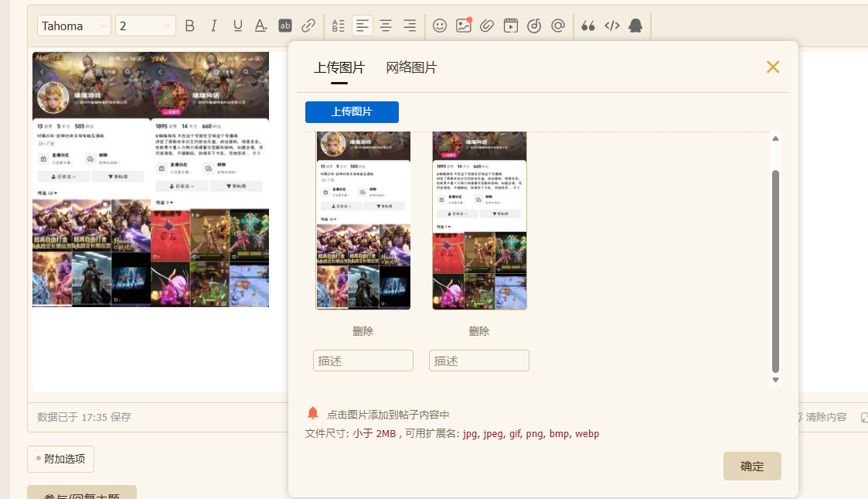Toggle underline formatting
This screenshot has width=868, height=499.
237,26
